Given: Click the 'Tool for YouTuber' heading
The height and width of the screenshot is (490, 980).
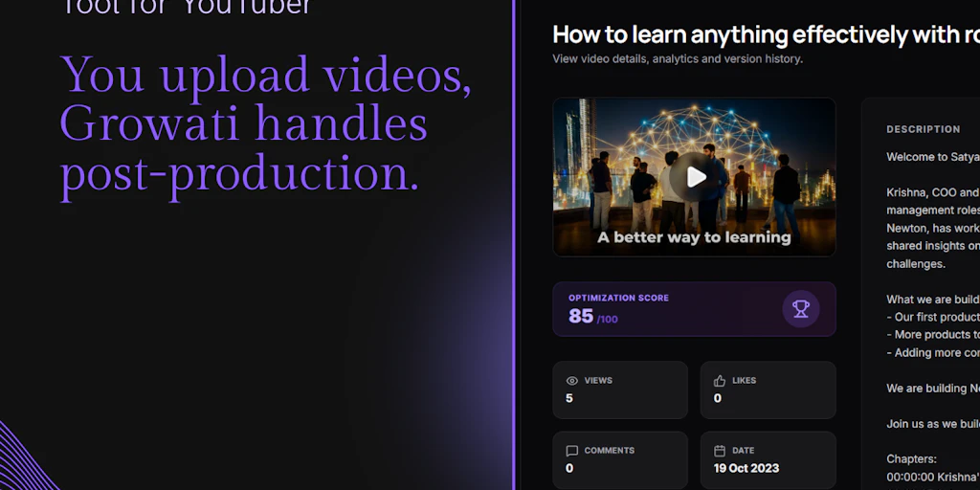Looking at the screenshot, I should coord(186,8).
